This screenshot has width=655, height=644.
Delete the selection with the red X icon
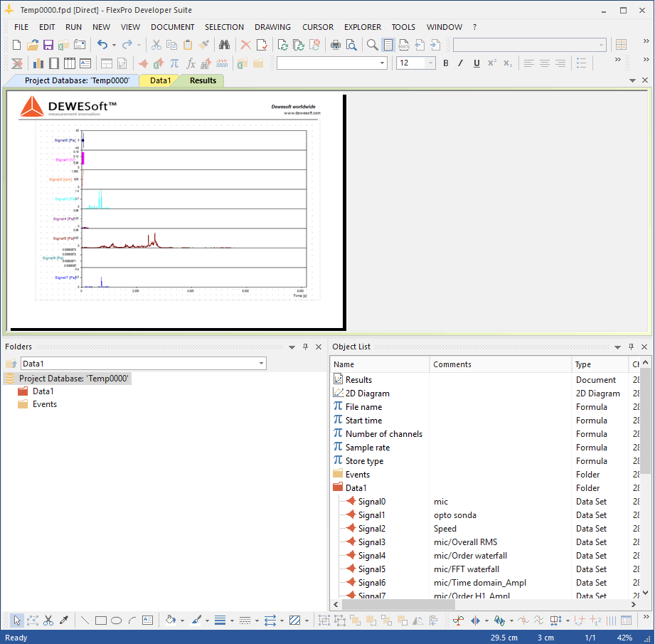246,45
